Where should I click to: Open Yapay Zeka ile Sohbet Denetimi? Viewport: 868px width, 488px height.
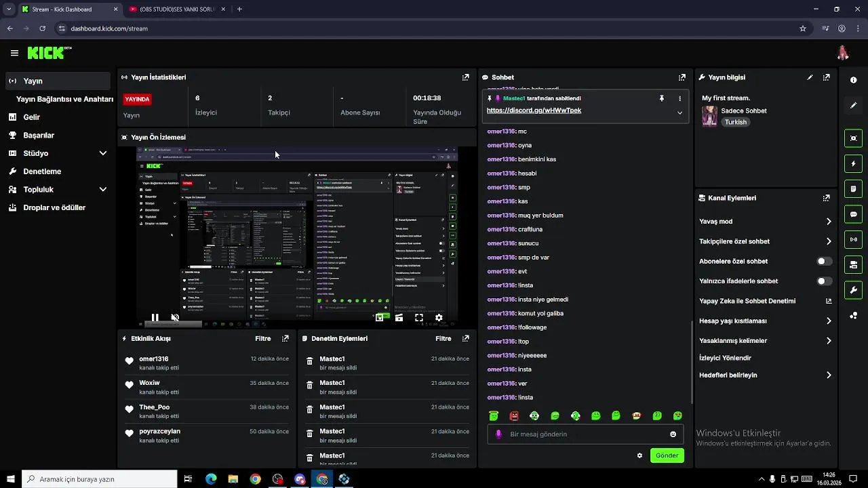tap(766, 301)
